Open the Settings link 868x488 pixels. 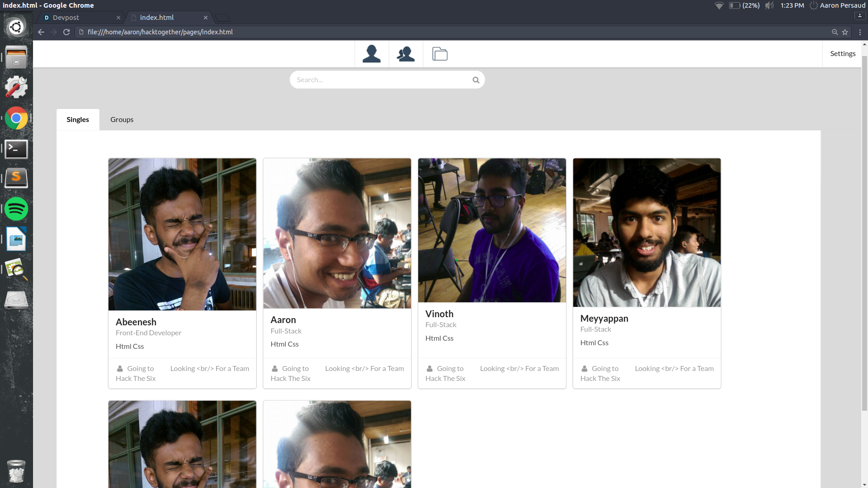pos(843,54)
